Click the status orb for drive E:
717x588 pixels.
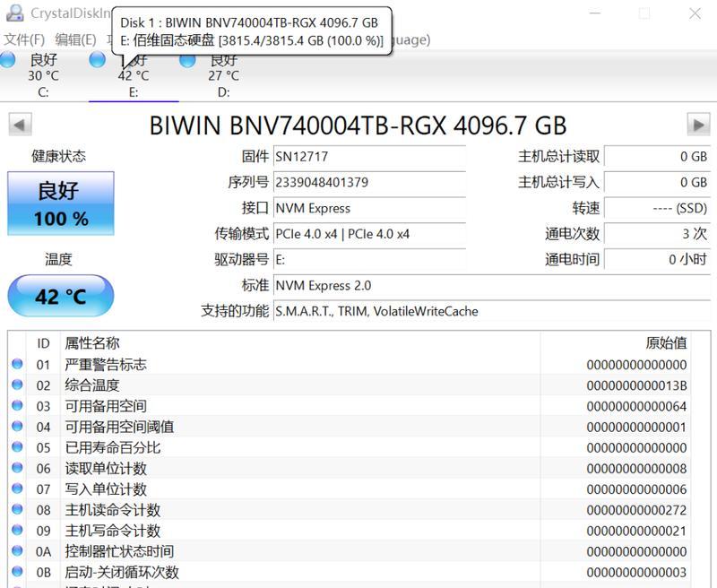click(x=98, y=60)
